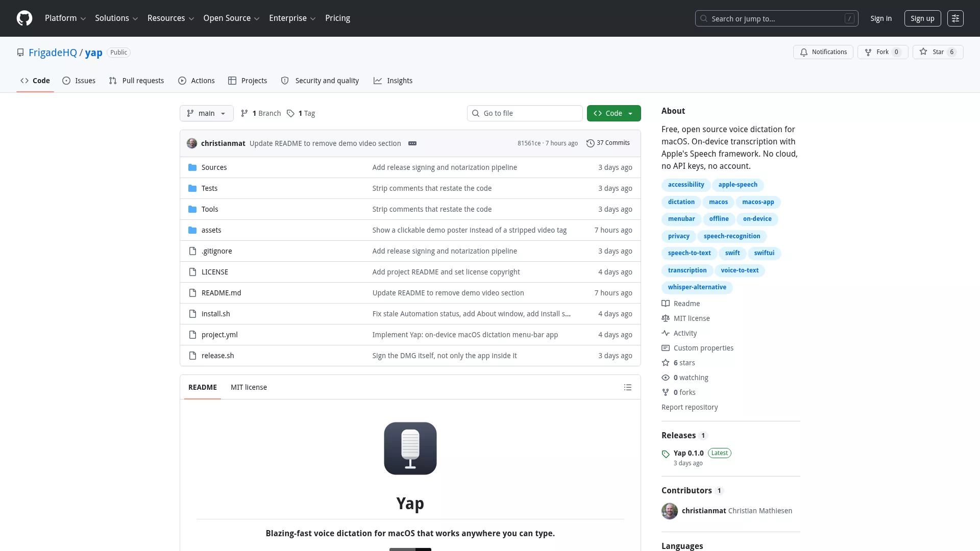This screenshot has height=551, width=980.
Task: Open the release.sh file
Action: point(218,356)
